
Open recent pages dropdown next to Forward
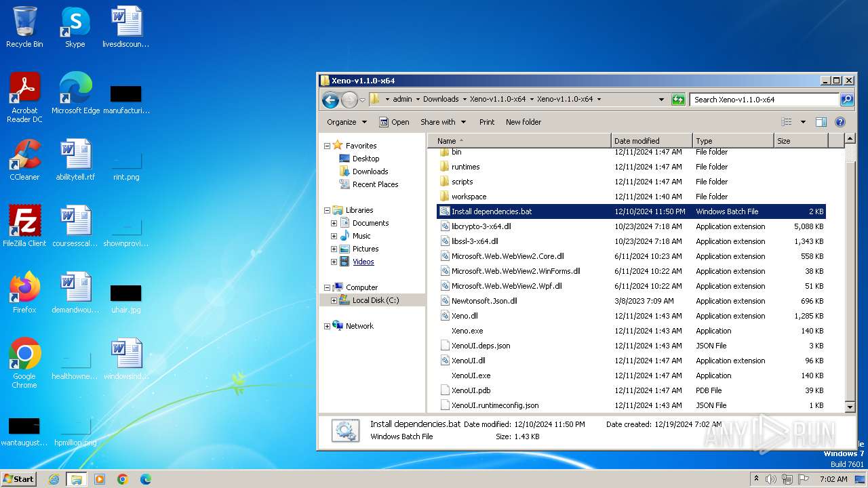coord(362,100)
